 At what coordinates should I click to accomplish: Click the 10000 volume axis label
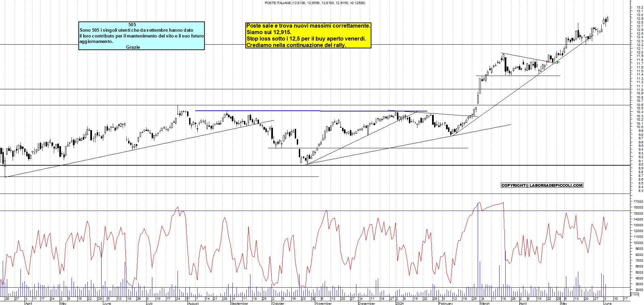[638, 243]
